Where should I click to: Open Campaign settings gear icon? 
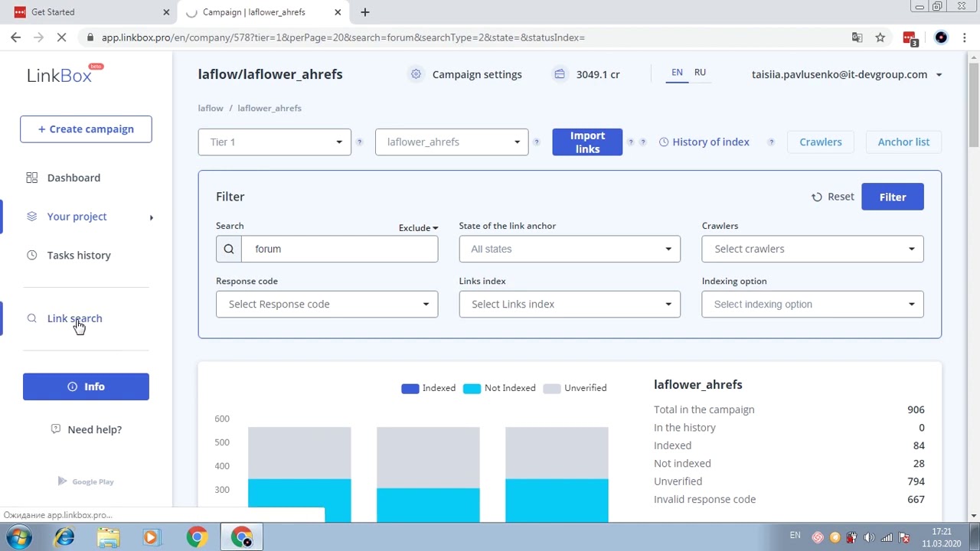416,74
